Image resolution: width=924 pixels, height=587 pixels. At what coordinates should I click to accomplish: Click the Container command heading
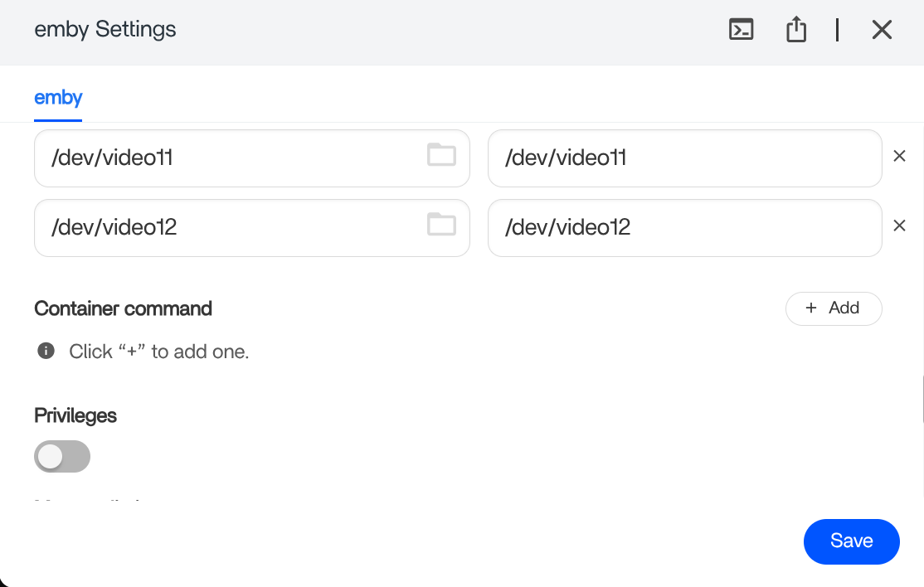pyautogui.click(x=124, y=309)
